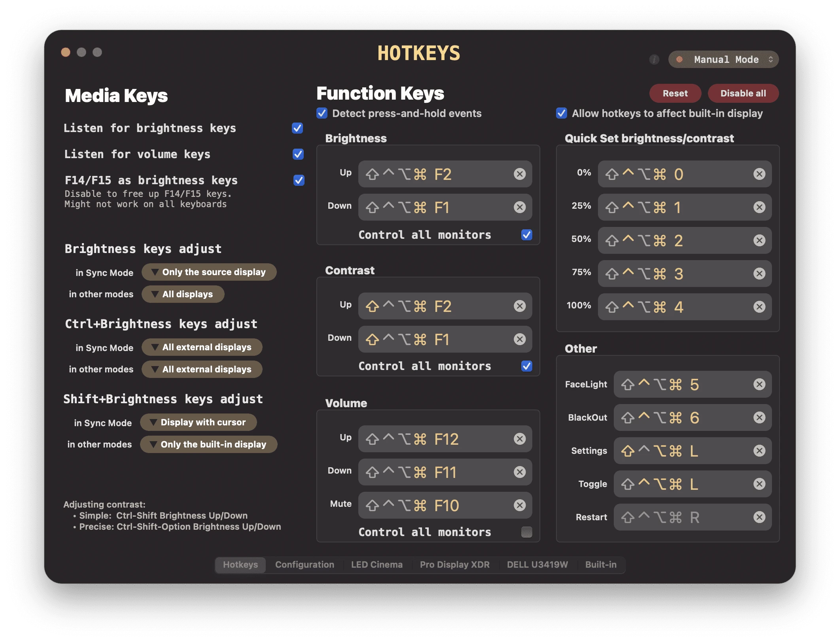
Task: Remove the Restart hotkey
Action: point(759,517)
